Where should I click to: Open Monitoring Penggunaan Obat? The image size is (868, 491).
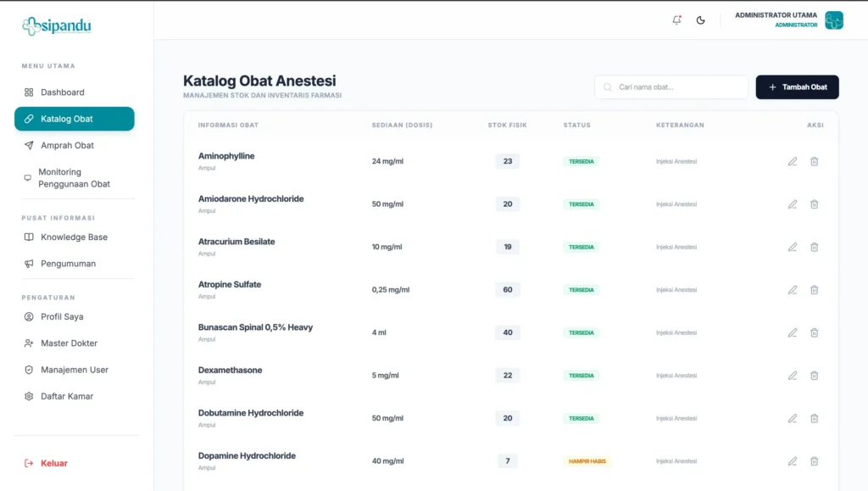pyautogui.click(x=75, y=178)
